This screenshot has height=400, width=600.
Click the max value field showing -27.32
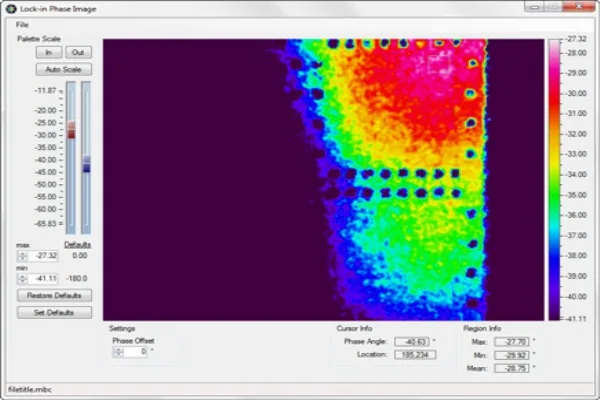point(43,256)
